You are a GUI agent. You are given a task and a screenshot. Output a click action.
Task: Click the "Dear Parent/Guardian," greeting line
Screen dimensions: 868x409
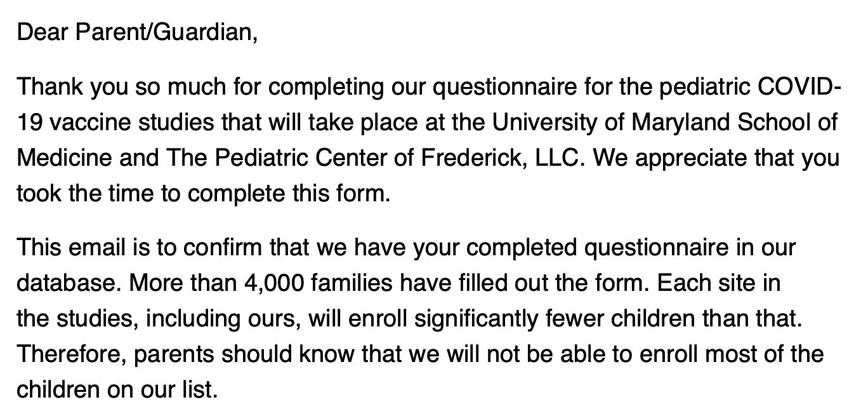(x=137, y=32)
